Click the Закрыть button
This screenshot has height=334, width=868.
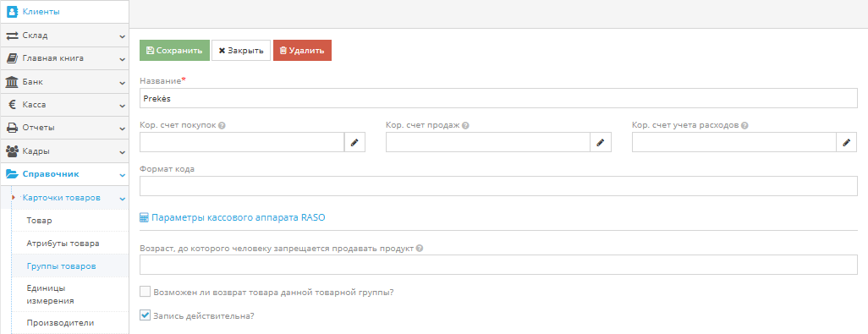coord(241,51)
